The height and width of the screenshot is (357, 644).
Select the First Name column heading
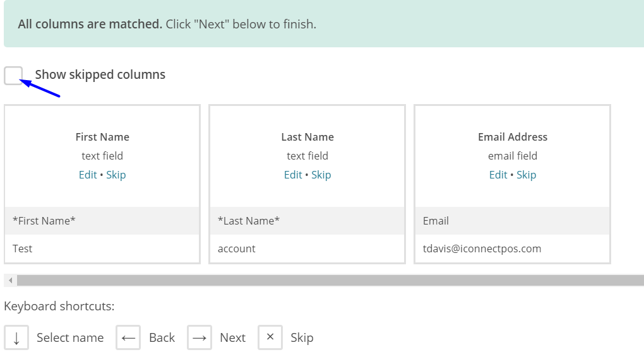click(102, 137)
